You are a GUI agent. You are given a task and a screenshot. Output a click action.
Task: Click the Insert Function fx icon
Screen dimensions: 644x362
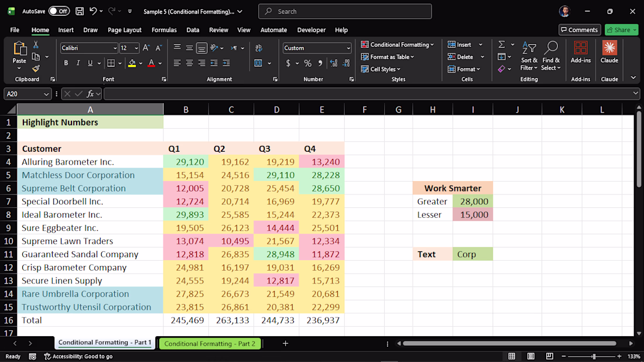90,94
